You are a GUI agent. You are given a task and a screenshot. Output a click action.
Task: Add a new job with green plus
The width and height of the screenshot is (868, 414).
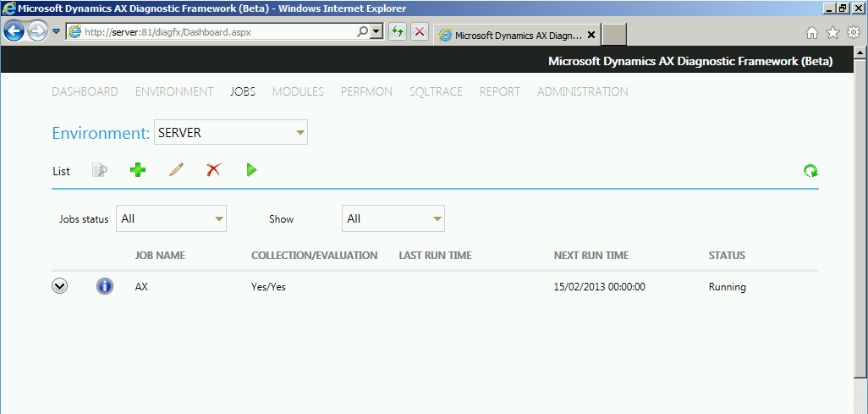pyautogui.click(x=138, y=170)
